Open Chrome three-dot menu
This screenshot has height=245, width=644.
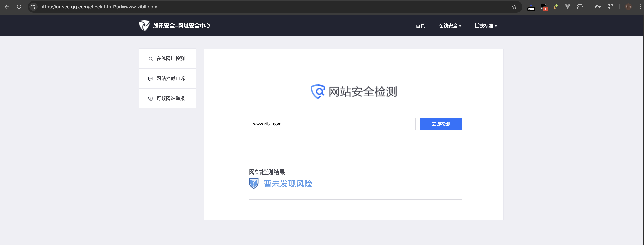640,7
